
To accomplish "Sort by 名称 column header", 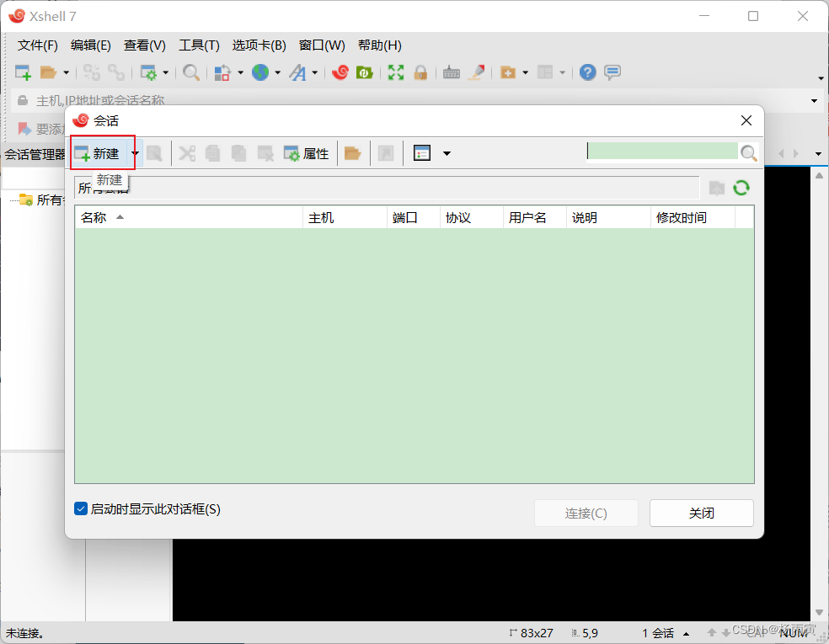I will pyautogui.click(x=189, y=218).
